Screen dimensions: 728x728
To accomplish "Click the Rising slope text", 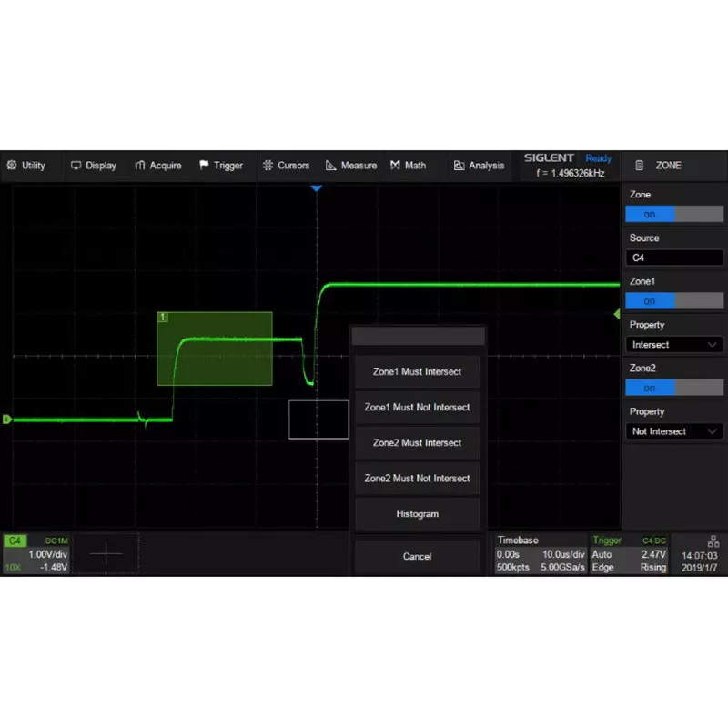I will (652, 567).
